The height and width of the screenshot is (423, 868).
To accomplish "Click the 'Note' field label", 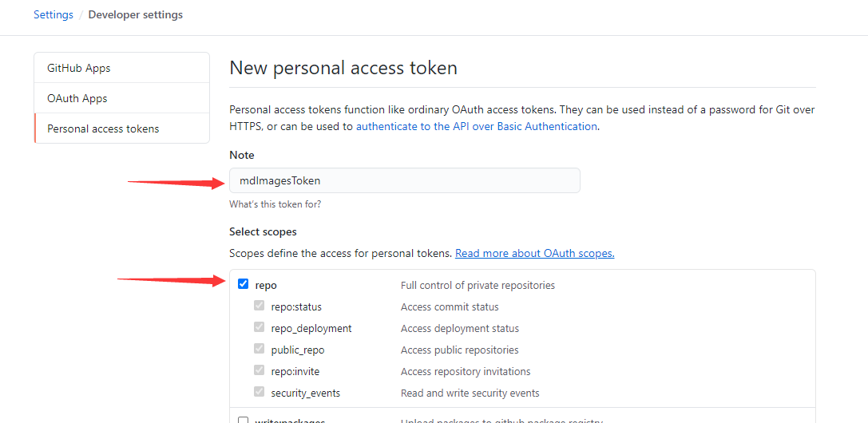I will 242,155.
